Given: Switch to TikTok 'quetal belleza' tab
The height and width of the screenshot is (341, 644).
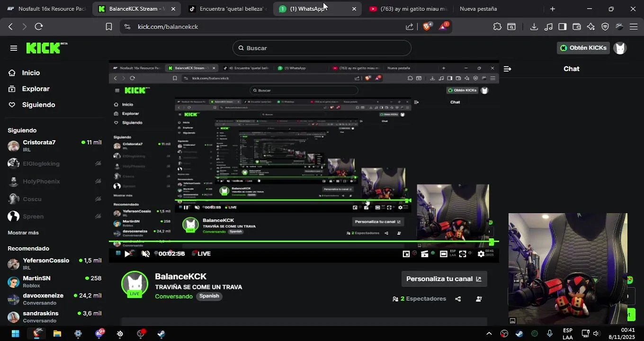Looking at the screenshot, I should (228, 9).
